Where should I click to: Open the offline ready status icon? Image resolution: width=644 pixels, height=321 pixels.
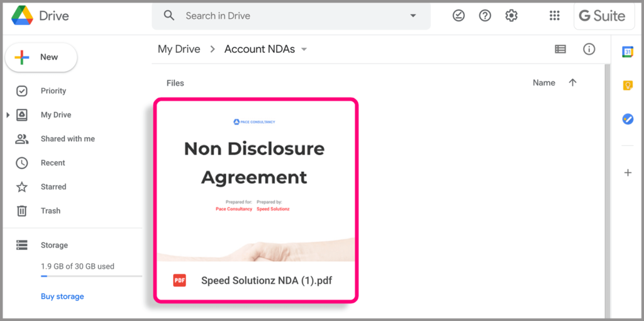click(x=458, y=16)
